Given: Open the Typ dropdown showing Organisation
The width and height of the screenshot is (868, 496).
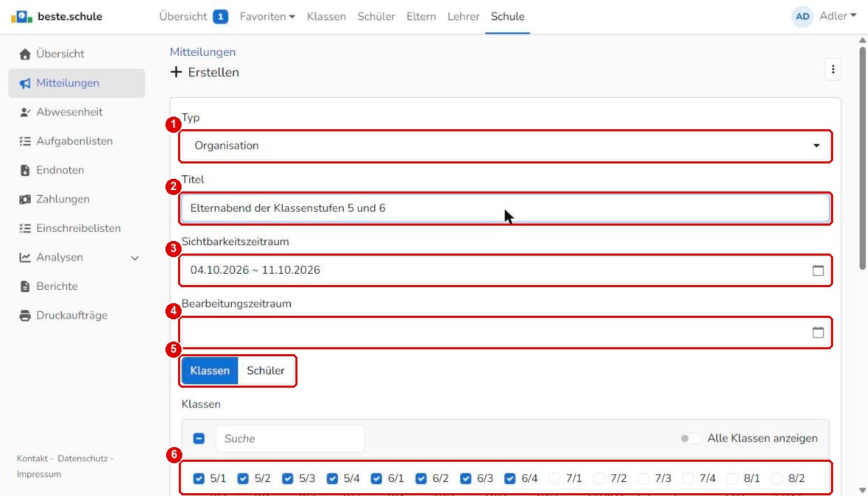Looking at the screenshot, I should (x=506, y=146).
